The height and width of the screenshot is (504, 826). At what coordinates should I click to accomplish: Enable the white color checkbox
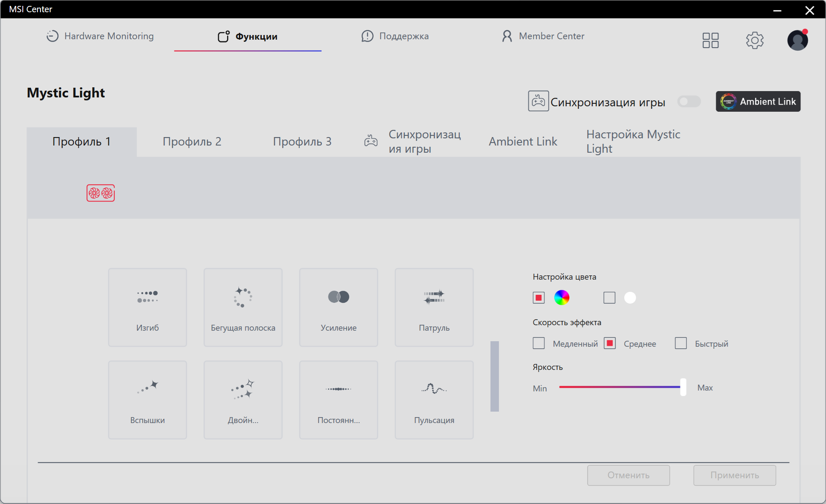609,298
